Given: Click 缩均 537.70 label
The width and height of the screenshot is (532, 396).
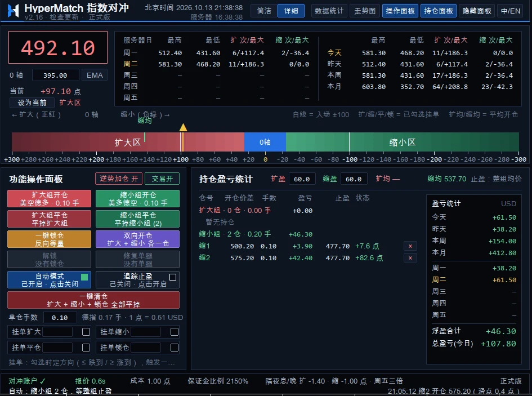Looking at the screenshot, I should [x=447, y=179].
